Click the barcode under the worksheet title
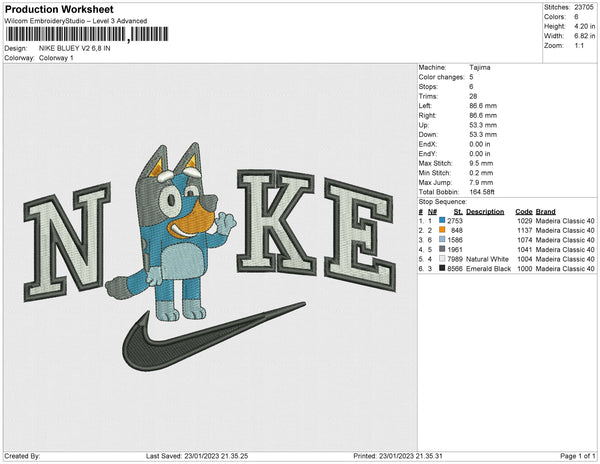The image size is (600, 464). pyautogui.click(x=87, y=34)
